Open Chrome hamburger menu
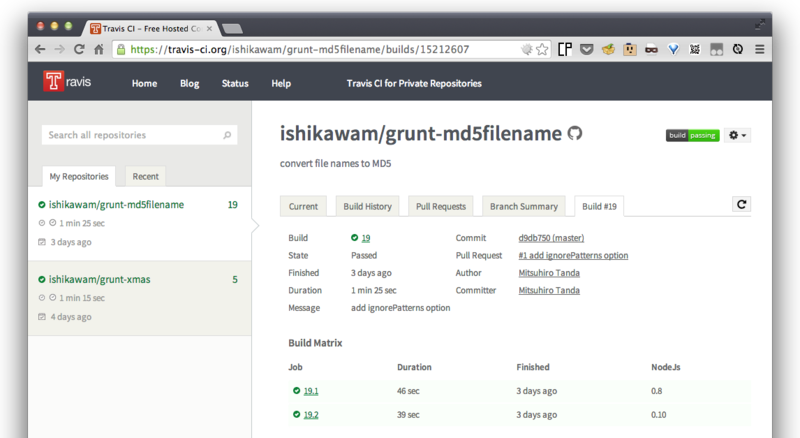Screen dimensions: 800x438 (760, 50)
